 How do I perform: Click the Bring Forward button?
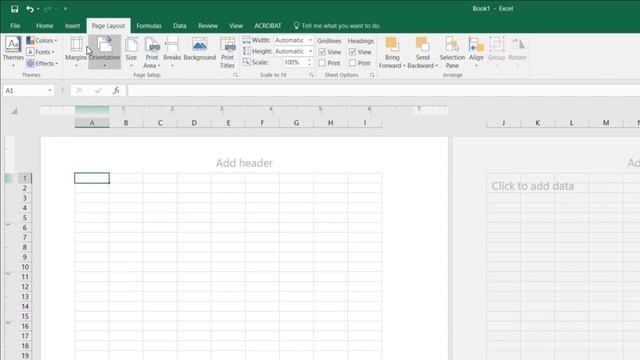coord(392,53)
